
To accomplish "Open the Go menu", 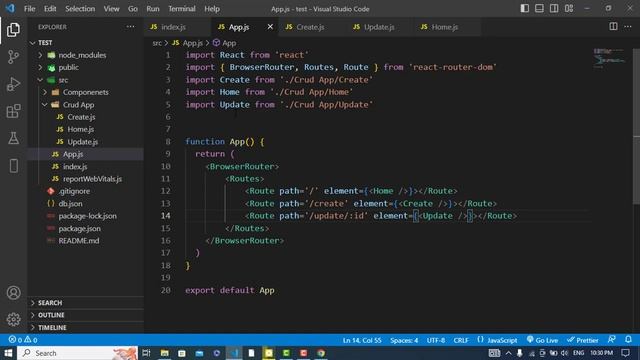I will tap(133, 9).
